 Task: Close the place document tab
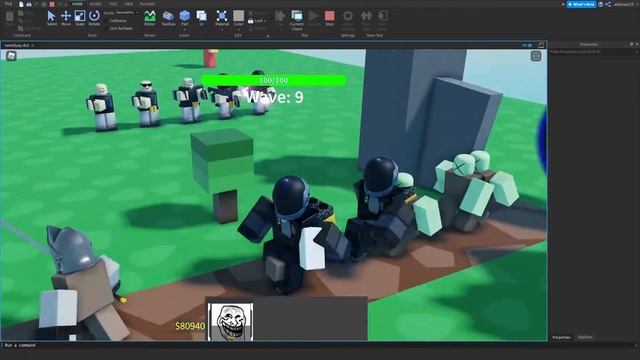(33, 45)
